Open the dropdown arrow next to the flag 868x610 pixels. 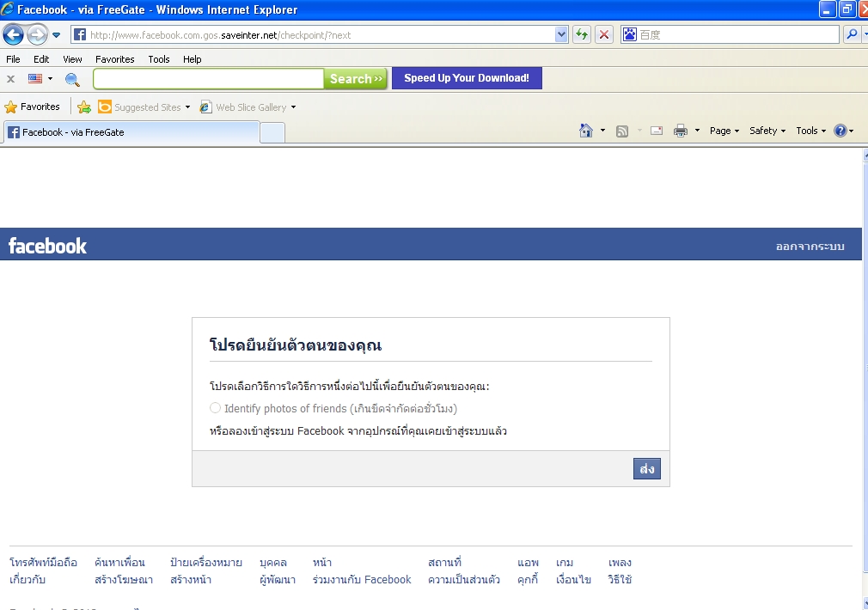coord(50,78)
